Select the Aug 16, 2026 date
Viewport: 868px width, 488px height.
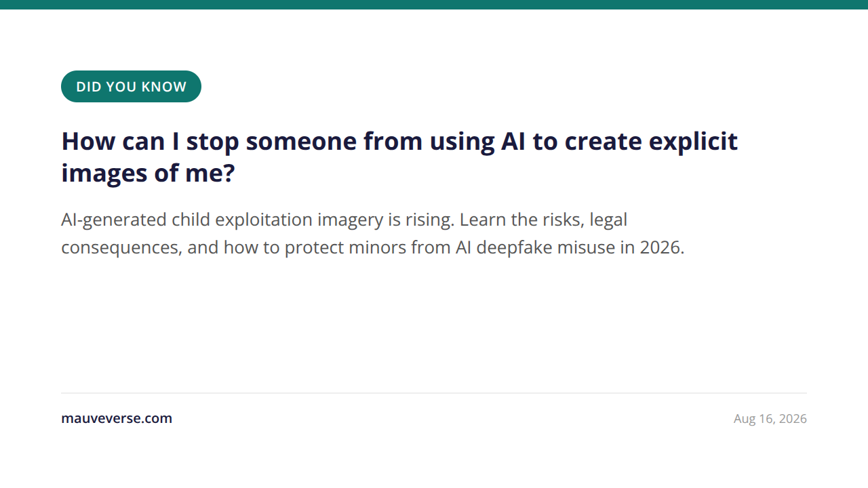coord(770,418)
